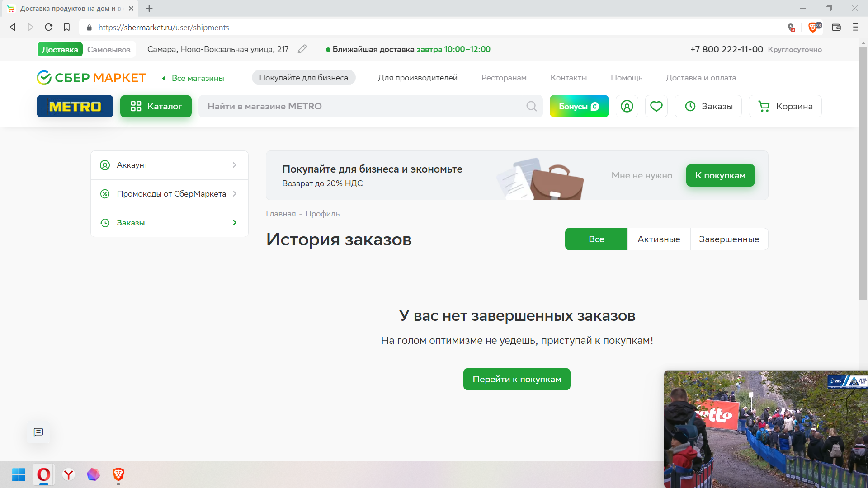
Task: Switch to Самовывоз pickup option
Action: [109, 49]
